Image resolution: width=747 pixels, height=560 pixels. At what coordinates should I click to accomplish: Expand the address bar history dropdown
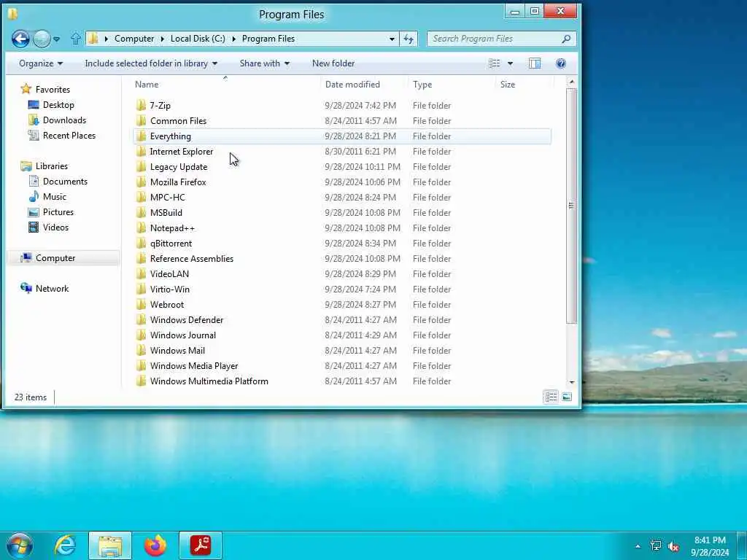[392, 39]
